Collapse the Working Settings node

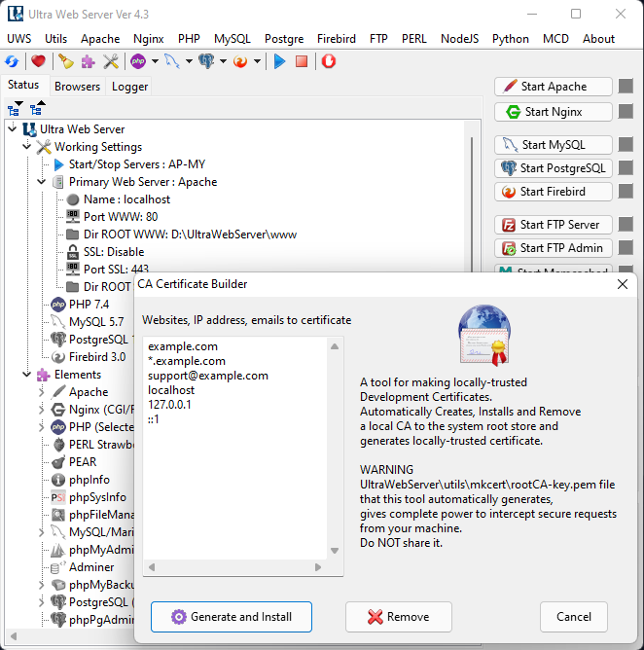(27, 146)
